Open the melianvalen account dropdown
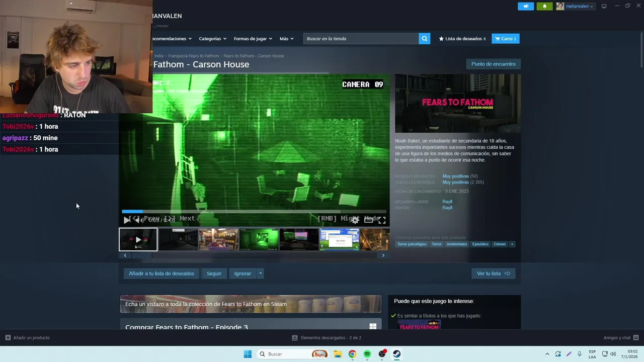 click(575, 6)
